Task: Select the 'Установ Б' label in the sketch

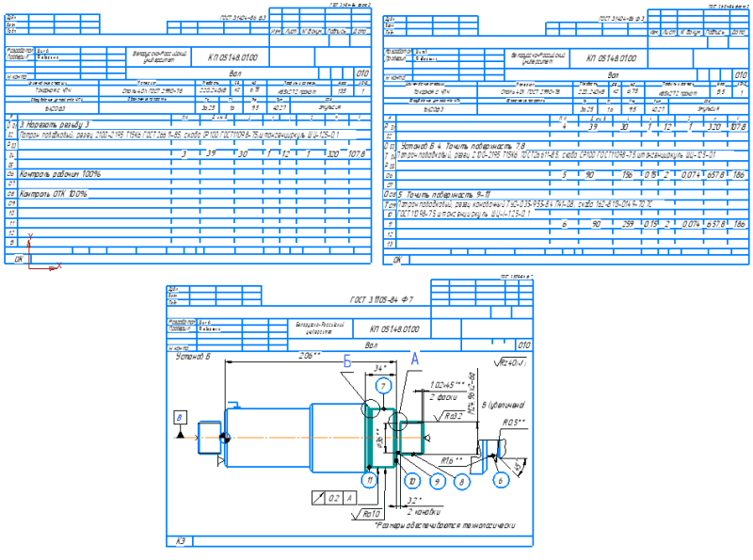Action: [x=193, y=357]
